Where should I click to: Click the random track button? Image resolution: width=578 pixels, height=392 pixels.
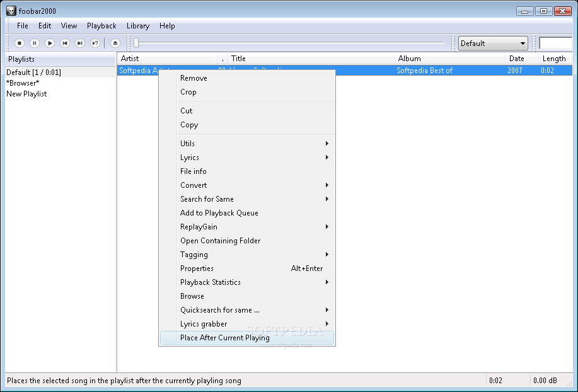coord(95,43)
